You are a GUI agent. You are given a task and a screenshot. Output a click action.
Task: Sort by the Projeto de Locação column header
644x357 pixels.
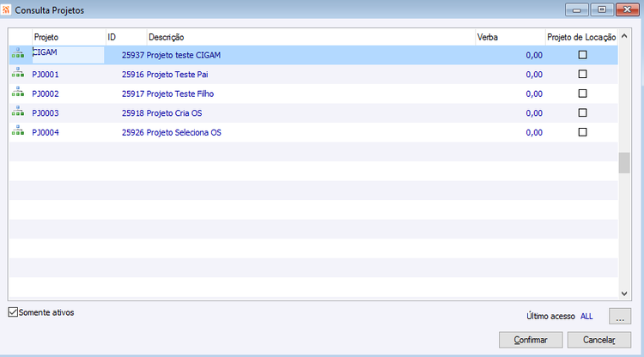581,38
